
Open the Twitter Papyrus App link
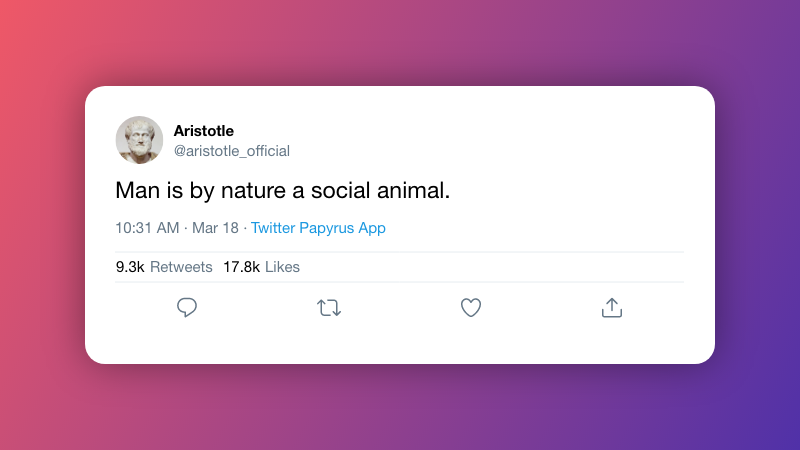318,228
